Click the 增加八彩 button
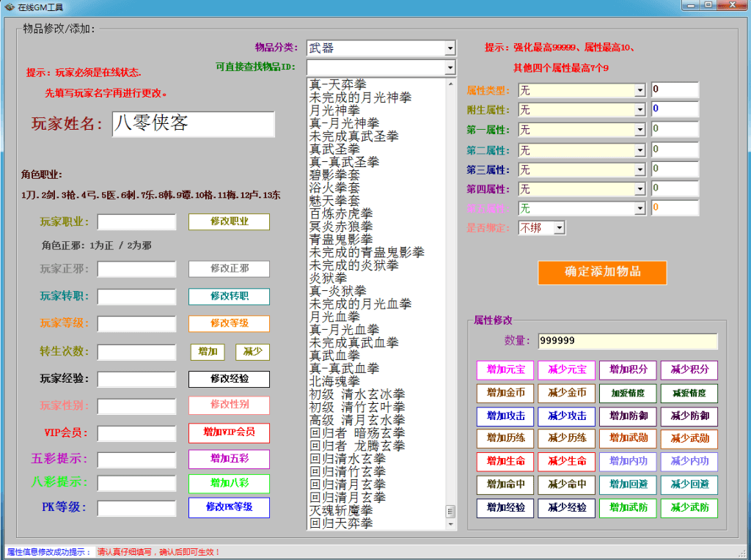The width and height of the screenshot is (751, 560). pos(229,483)
